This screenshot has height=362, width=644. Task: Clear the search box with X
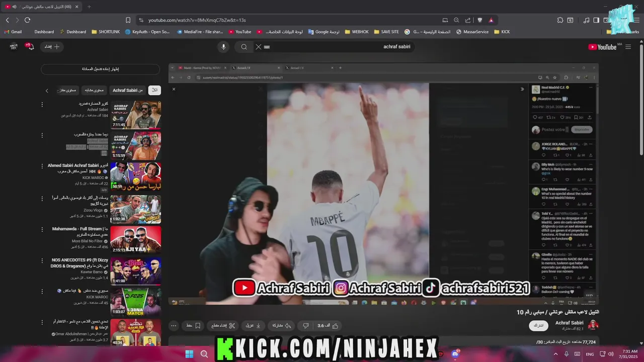click(258, 47)
